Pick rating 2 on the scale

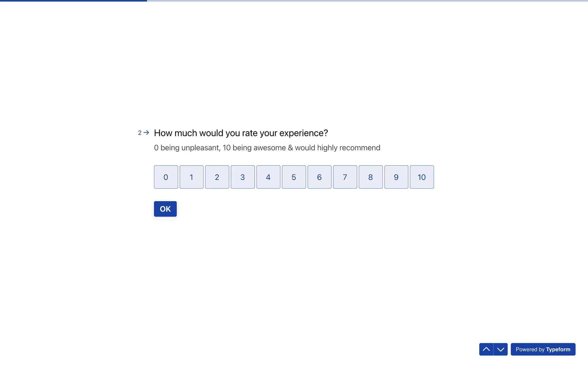tap(217, 177)
